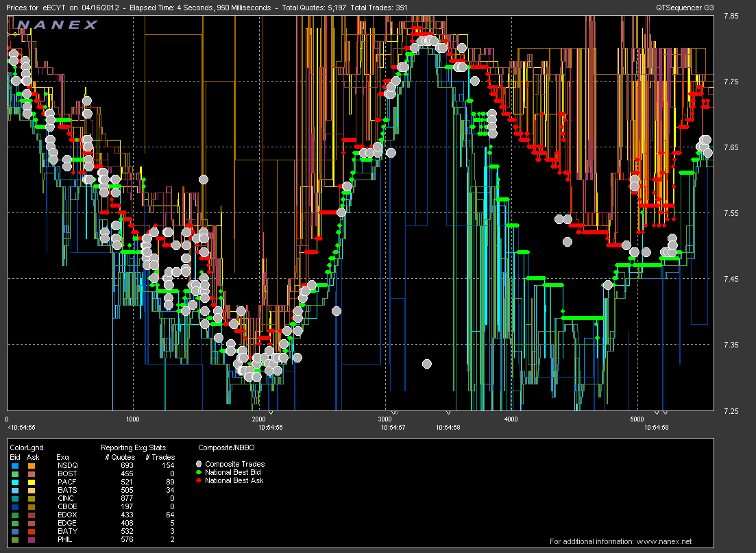Select the BATS ask color swatch
Image resolution: width=756 pixels, height=553 pixels.
[32, 491]
